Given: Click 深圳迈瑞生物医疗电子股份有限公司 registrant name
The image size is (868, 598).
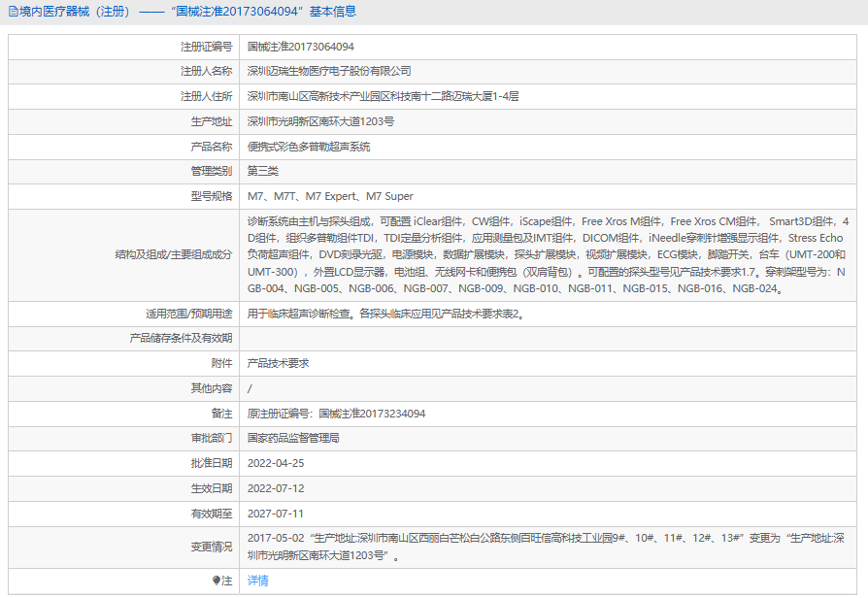Looking at the screenshot, I should click(329, 71).
